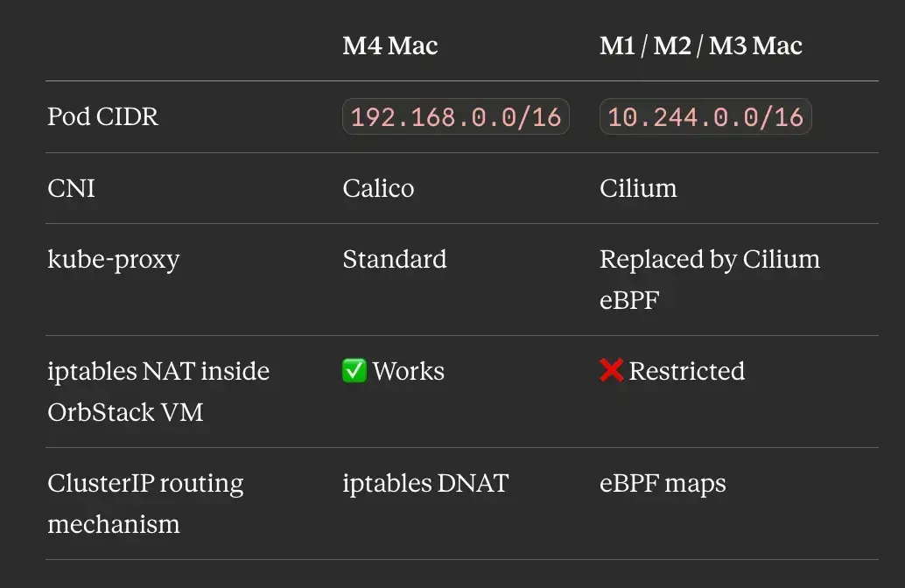Viewport: 905px width, 588px height.
Task: Click the iptables DNAT cell
Action: [425, 483]
